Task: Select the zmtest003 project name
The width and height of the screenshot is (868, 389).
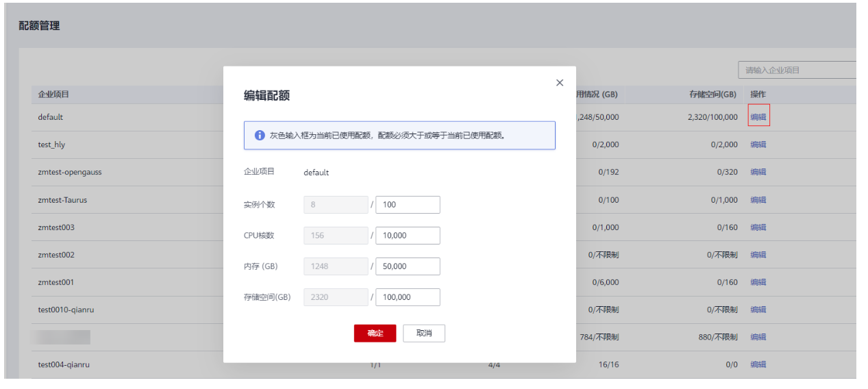Action: (x=56, y=227)
